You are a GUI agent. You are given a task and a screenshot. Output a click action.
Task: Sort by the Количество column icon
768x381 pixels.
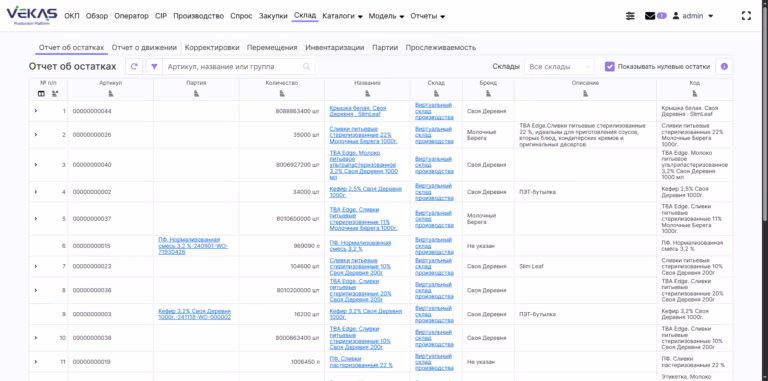(x=282, y=94)
